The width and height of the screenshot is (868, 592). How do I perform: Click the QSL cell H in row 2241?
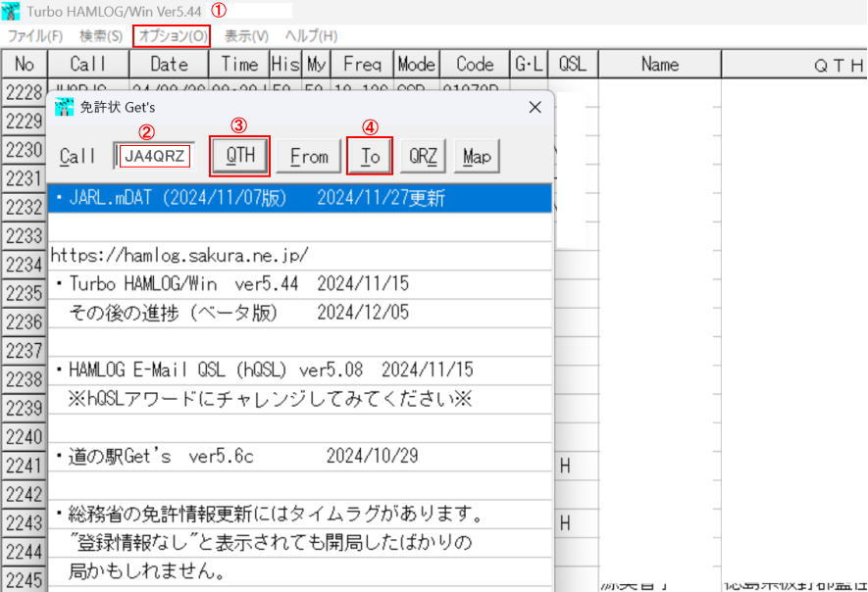tap(575, 466)
